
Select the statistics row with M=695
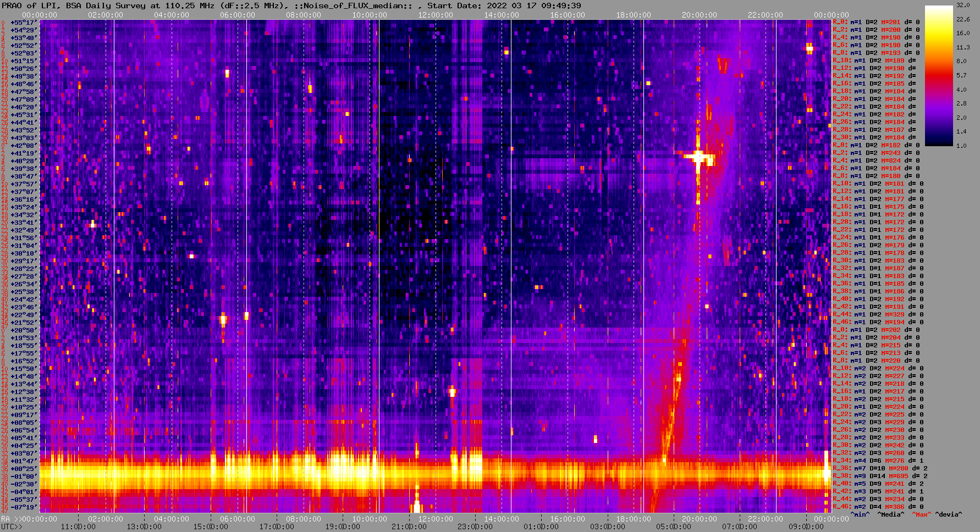click(x=880, y=476)
